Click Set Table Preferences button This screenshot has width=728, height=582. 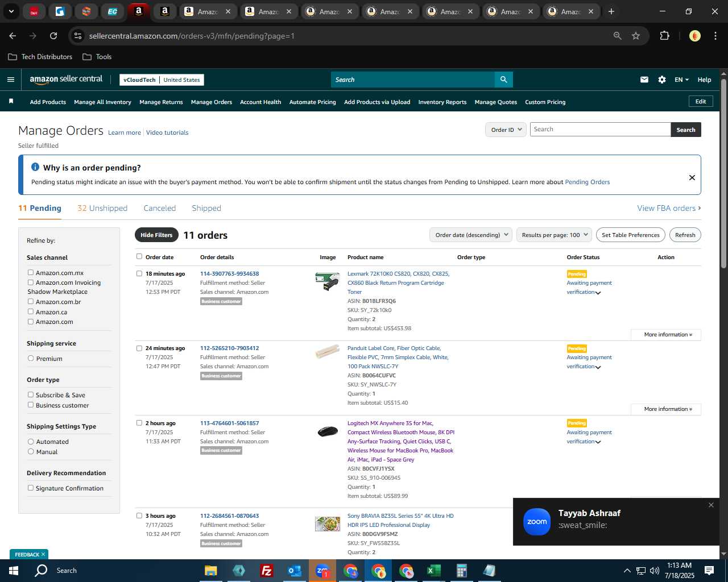[631, 235]
